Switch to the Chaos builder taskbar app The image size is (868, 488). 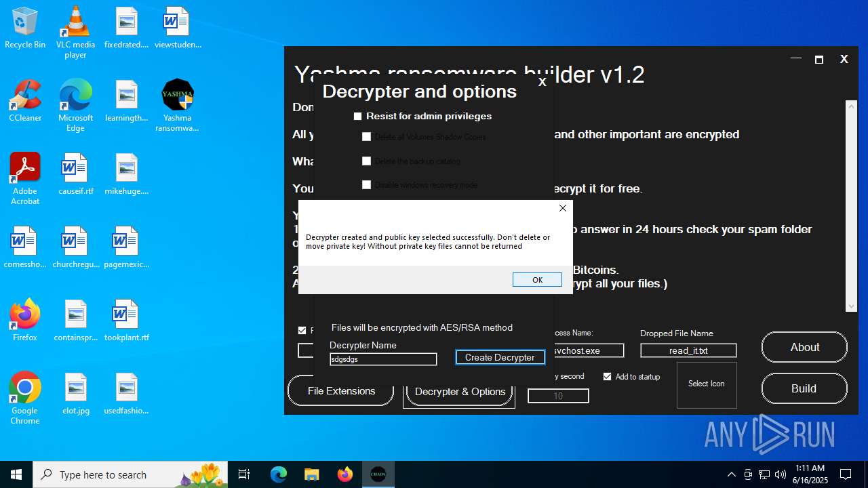click(x=378, y=474)
